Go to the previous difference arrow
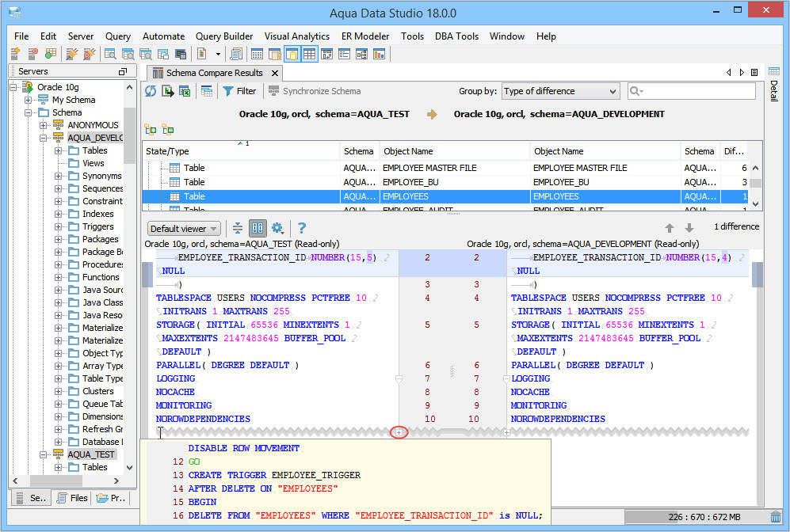Image resolution: width=790 pixels, height=532 pixels. (x=670, y=228)
